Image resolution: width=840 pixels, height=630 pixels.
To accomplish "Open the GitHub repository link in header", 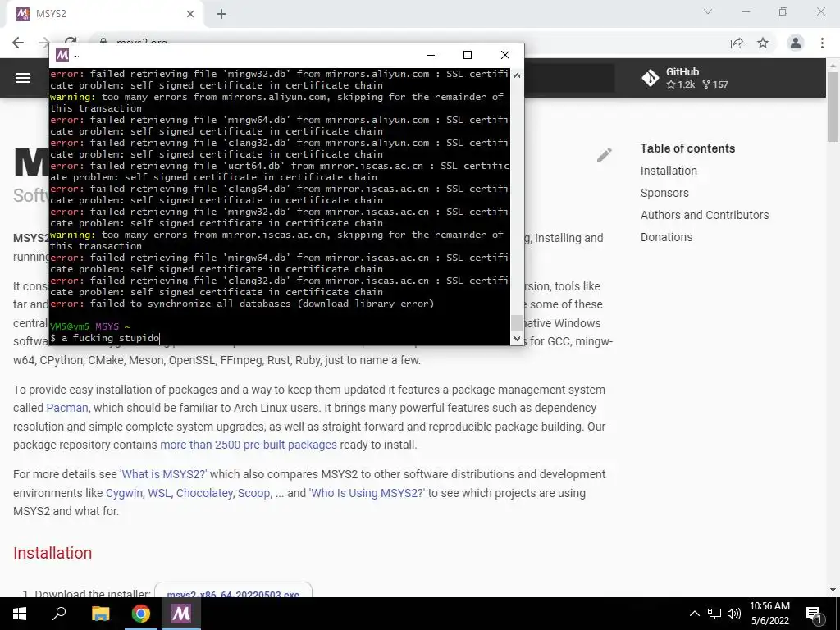I will tap(685, 78).
